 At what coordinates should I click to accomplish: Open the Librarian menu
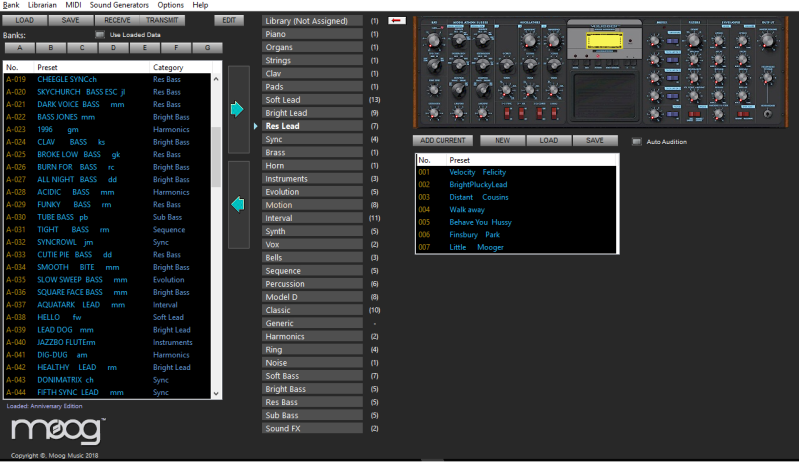[42, 5]
